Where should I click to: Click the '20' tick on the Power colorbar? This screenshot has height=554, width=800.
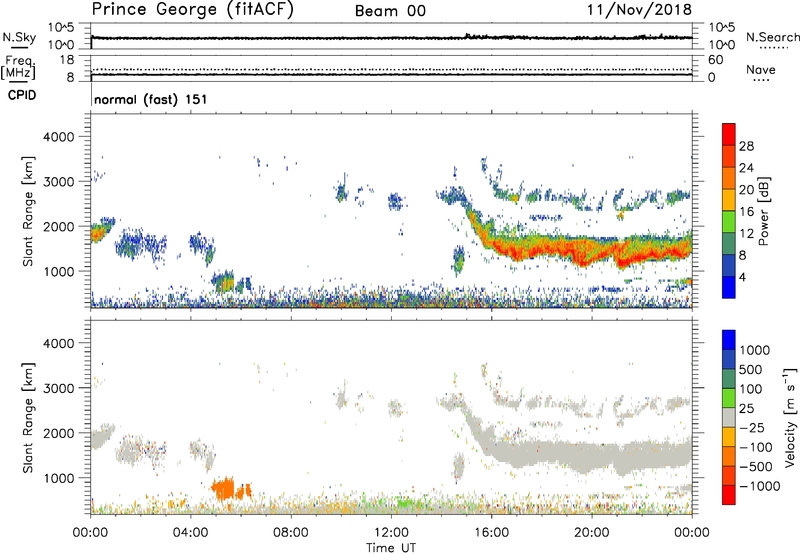[746, 190]
